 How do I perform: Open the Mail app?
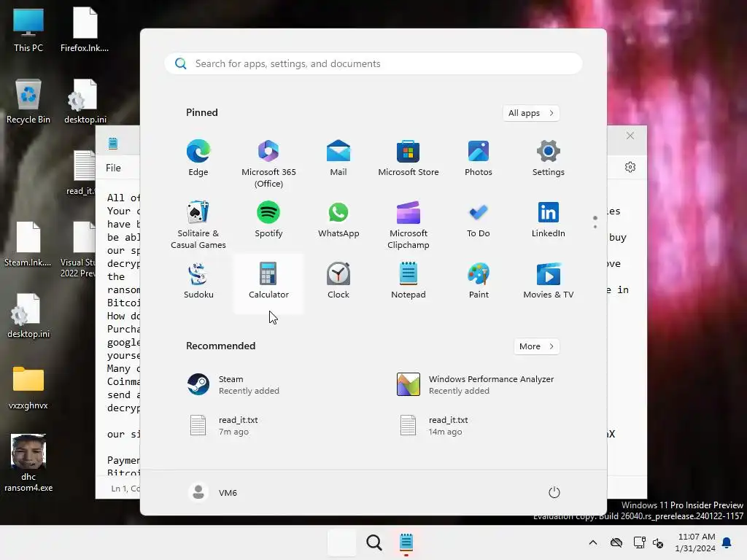coord(338,158)
